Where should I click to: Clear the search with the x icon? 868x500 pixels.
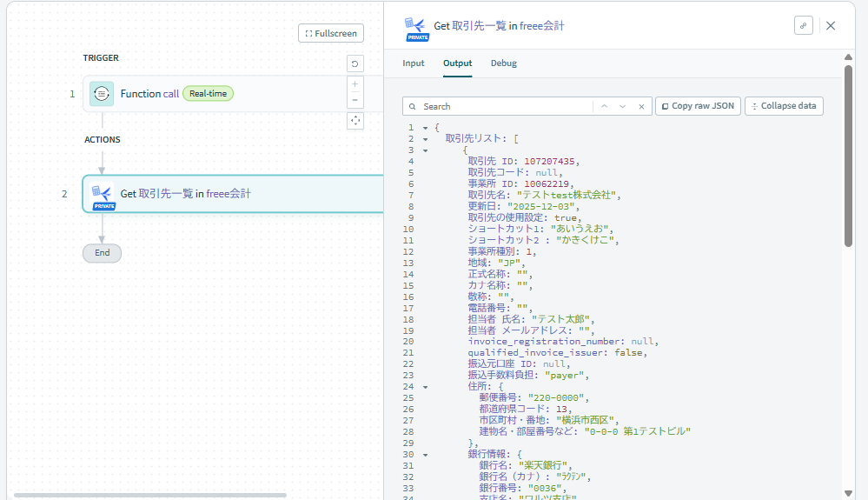tap(641, 106)
